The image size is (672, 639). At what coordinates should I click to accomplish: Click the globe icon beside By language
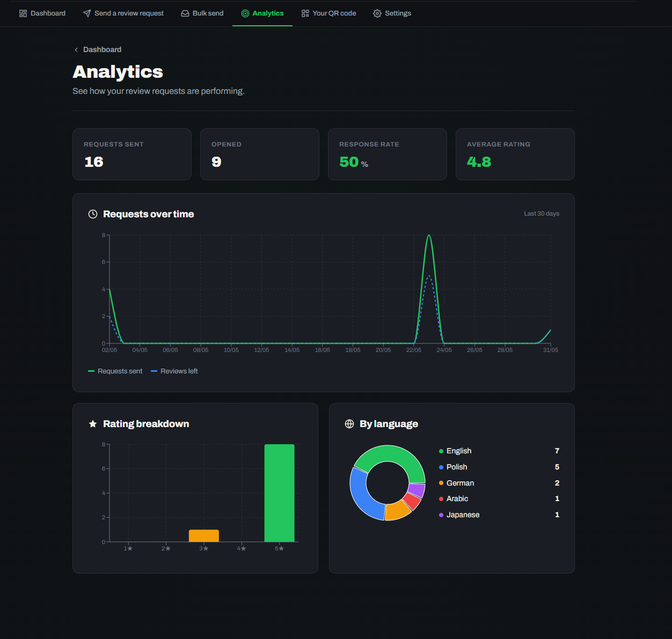click(349, 424)
